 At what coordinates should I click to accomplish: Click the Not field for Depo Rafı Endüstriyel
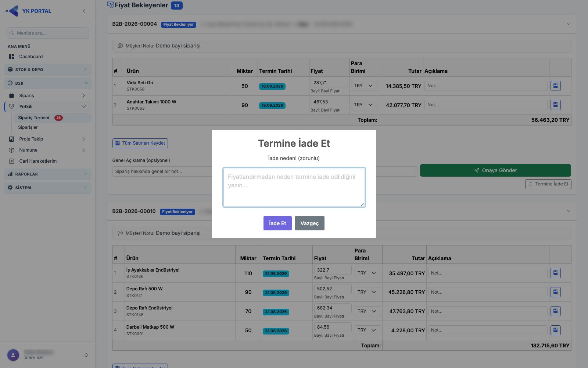(488, 311)
